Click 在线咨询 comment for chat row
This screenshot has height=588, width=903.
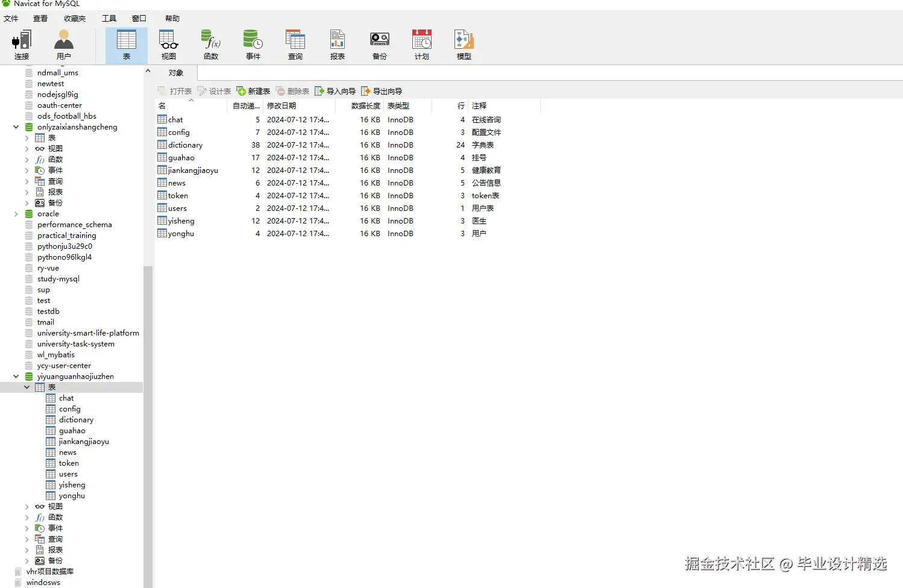click(486, 119)
